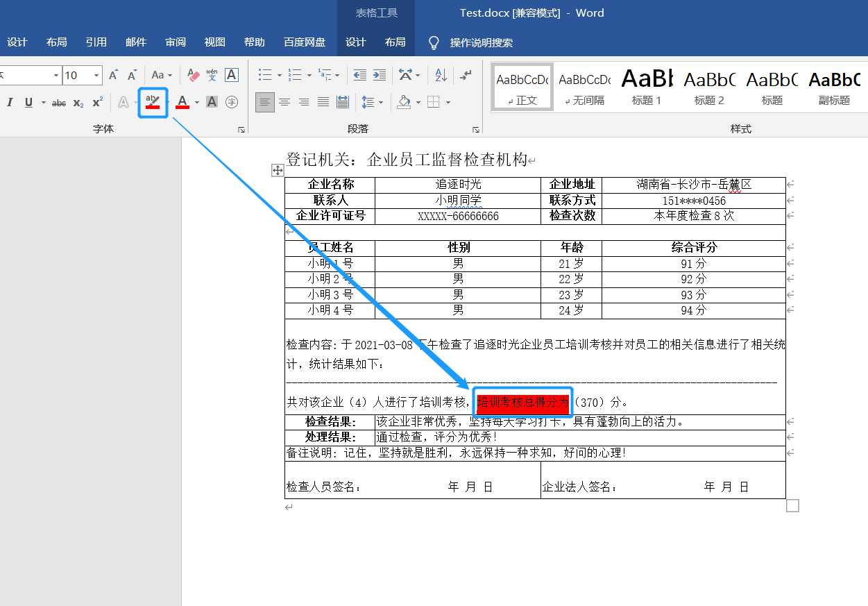868x606 pixels.
Task: Toggle strikethrough formatting
Action: tap(59, 103)
